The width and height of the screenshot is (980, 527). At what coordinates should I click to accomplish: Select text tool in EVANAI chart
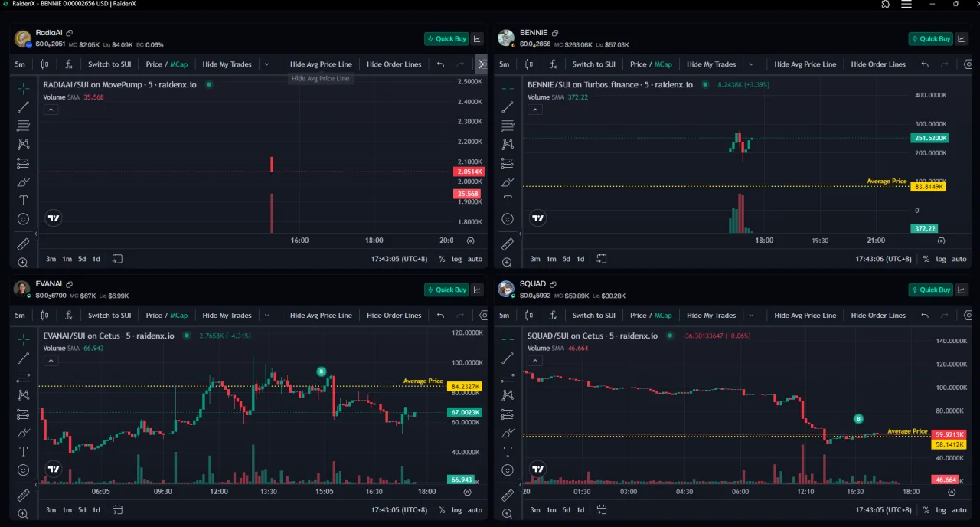23,452
